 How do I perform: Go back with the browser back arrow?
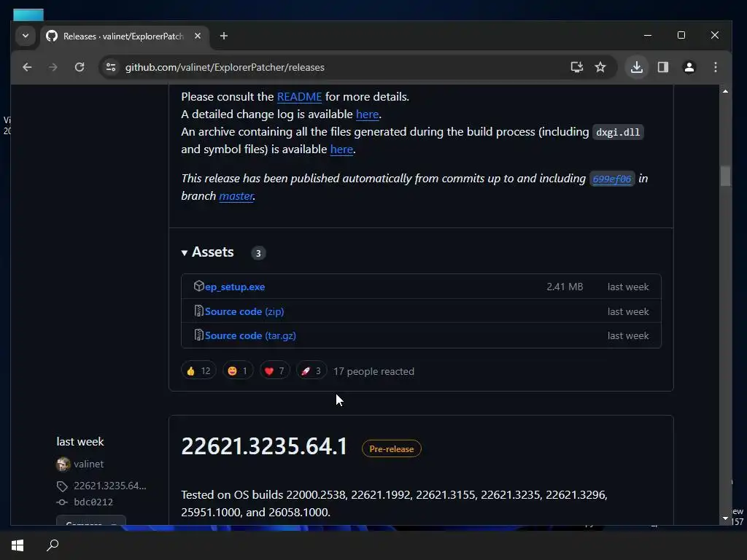27,67
